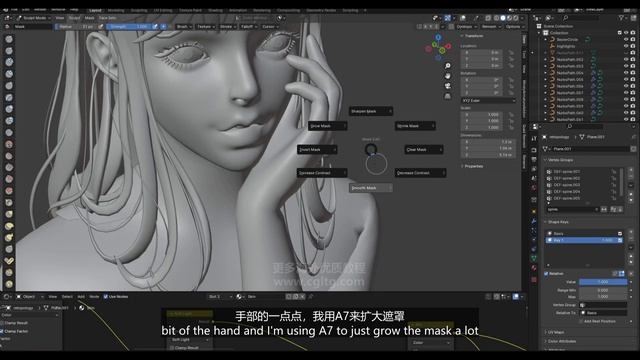Toggle Clamp Factor checkbox in node sidebar
Screen dimensions: 640x360
pyautogui.click(x=2, y=331)
